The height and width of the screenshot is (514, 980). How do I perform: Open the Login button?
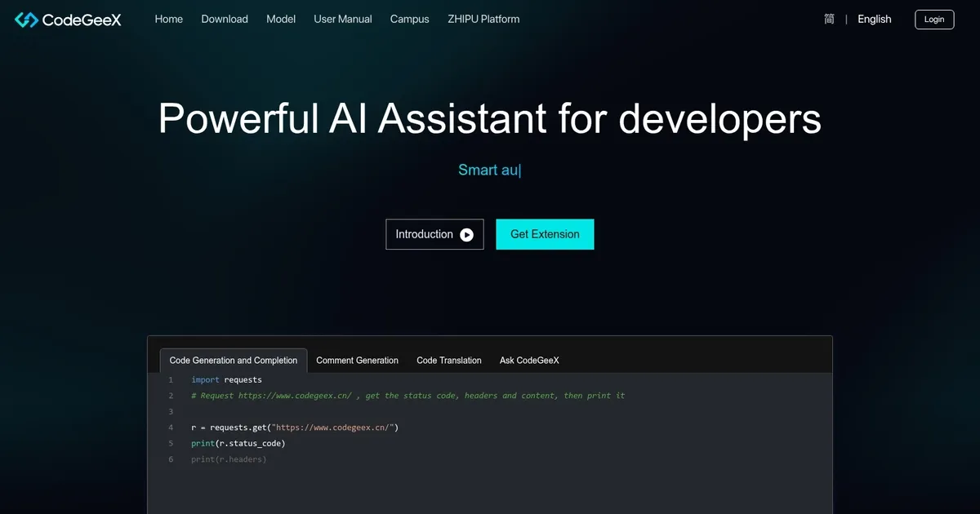(934, 19)
